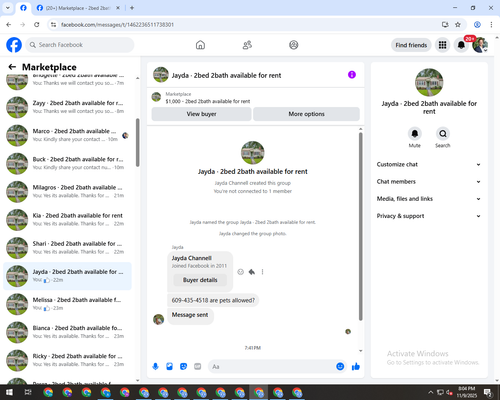Open the Chrome profile icon
The height and width of the screenshot is (400, 500).
point(477,24)
